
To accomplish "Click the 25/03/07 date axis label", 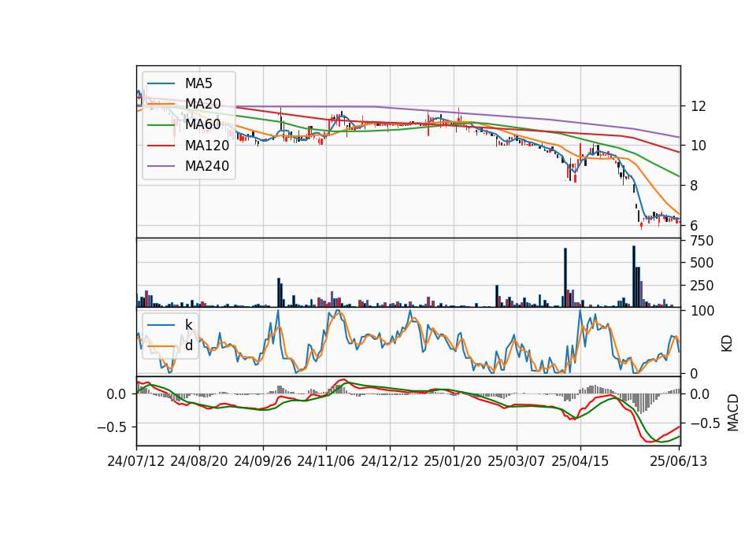I will click(x=517, y=461).
